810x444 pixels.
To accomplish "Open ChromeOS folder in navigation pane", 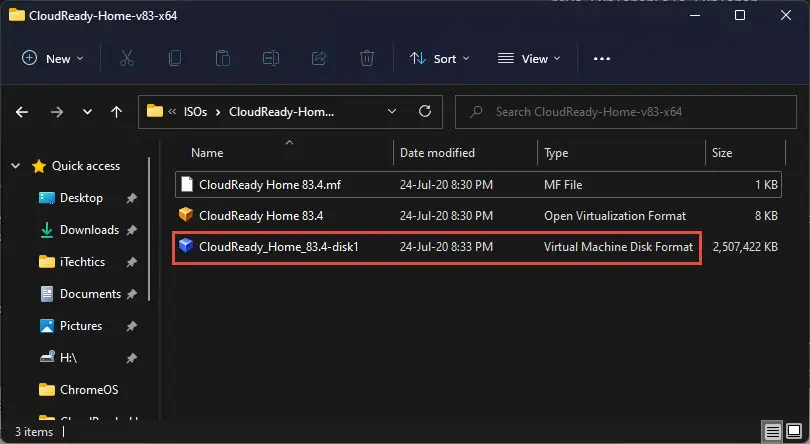I will point(89,390).
